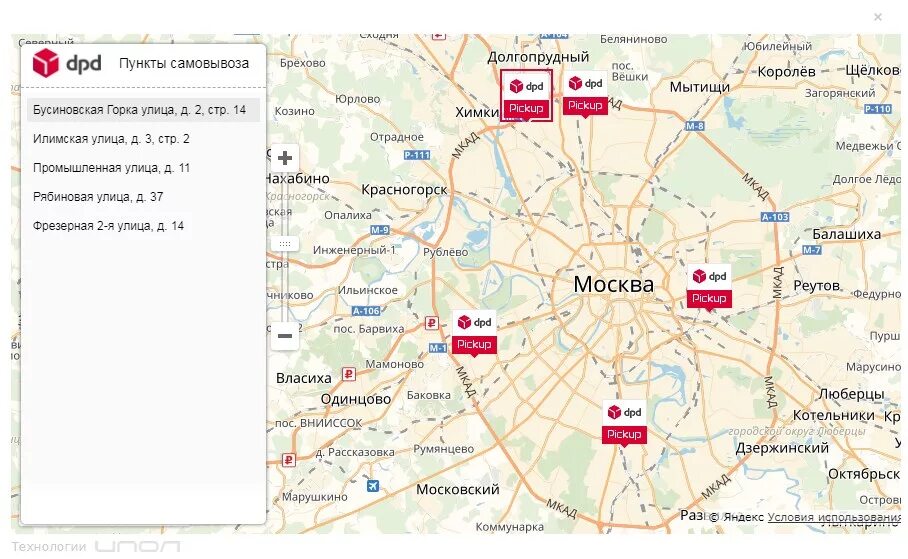Image resolution: width=908 pixels, height=559 pixels.
Task: Click the P-110 road shield
Action: (878, 108)
